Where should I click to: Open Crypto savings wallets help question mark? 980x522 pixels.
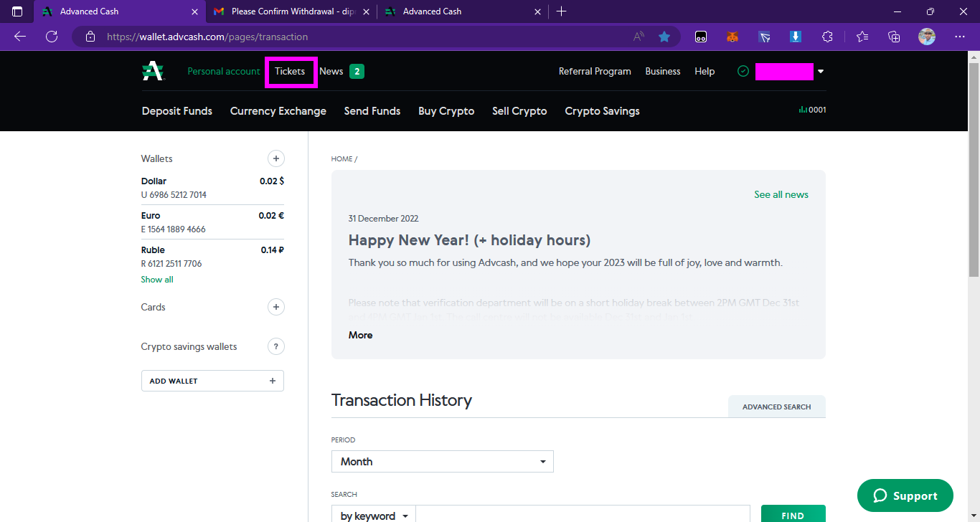[x=275, y=346]
